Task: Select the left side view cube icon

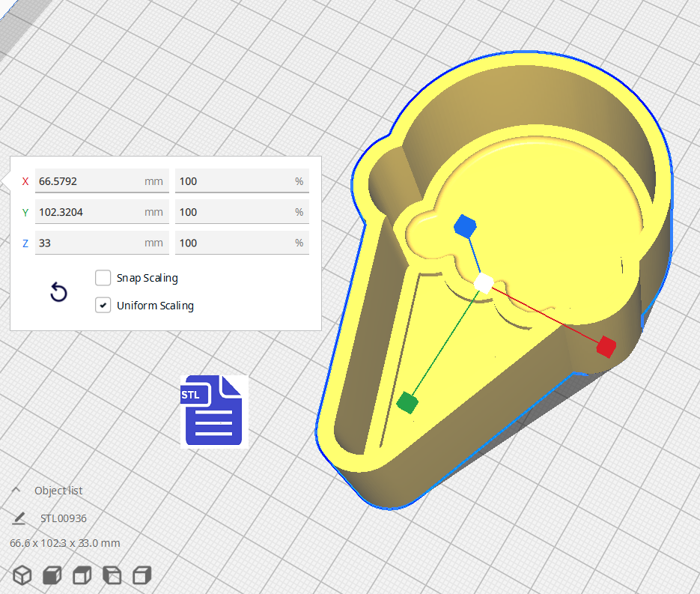Action: (112, 575)
